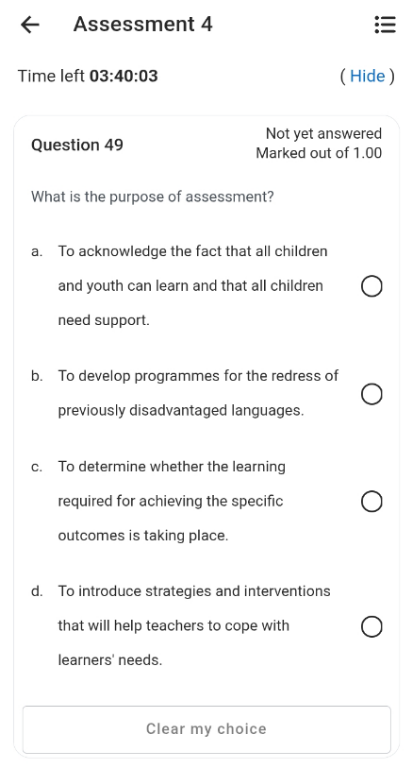Select radio option c about specific outcomes

tap(372, 502)
